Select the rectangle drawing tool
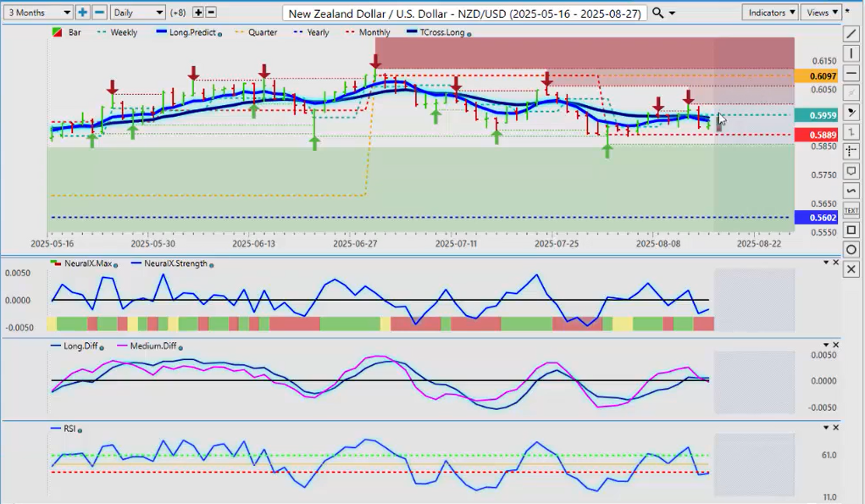Screen dimensions: 865x504 pyautogui.click(x=851, y=230)
